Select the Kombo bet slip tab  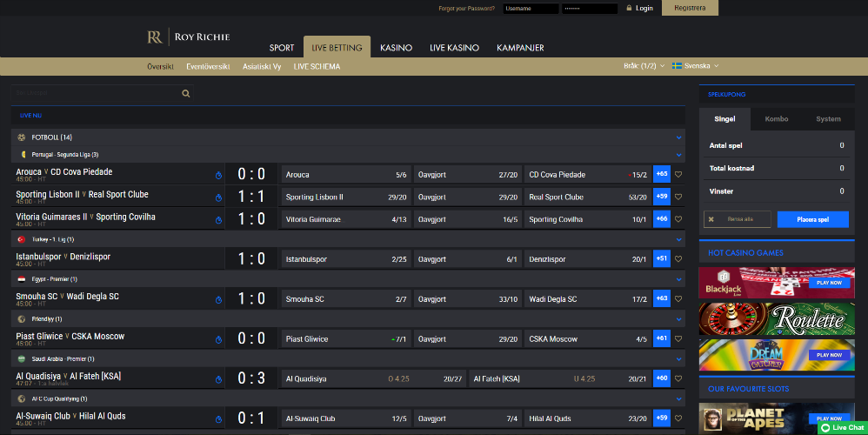(x=776, y=119)
